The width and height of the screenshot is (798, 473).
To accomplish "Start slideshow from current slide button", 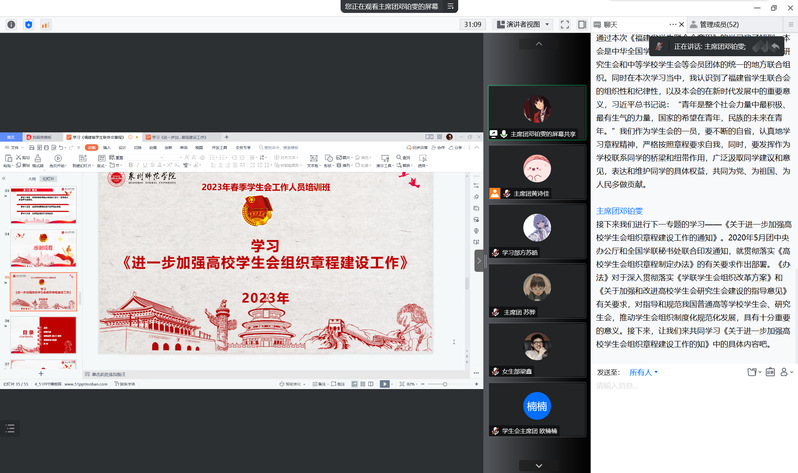I will pyautogui.click(x=58, y=159).
